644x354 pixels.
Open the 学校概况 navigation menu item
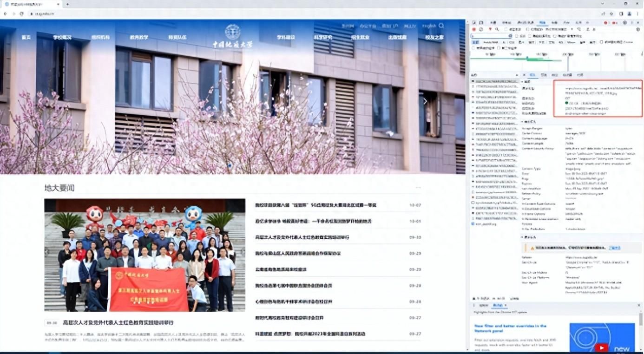click(x=62, y=37)
